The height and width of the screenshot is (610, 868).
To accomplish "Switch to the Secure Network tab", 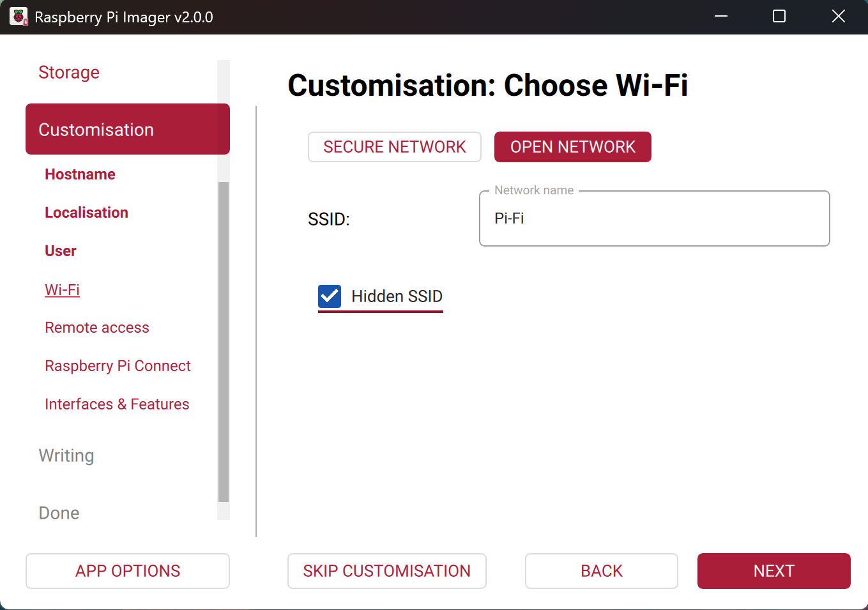I will click(x=394, y=147).
